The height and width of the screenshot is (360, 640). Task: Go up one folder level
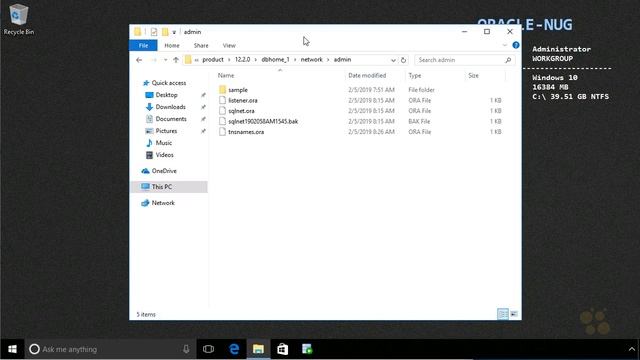pos(176,60)
